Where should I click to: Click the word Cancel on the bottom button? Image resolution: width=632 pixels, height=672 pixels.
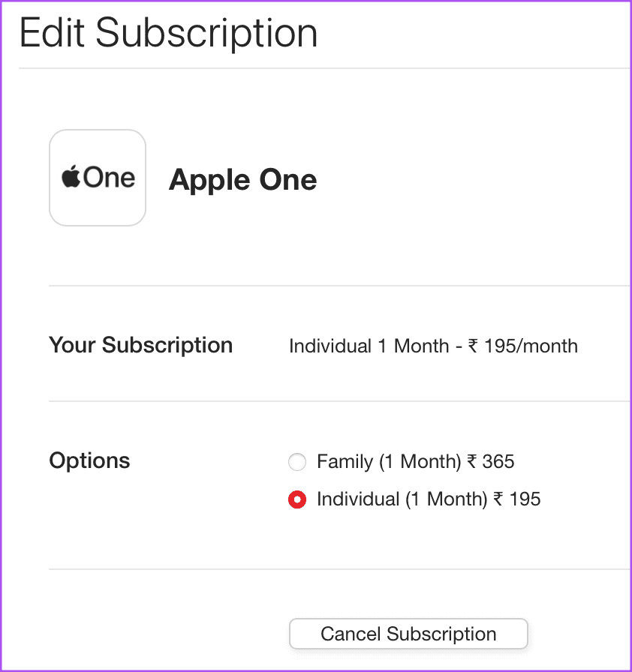click(351, 634)
